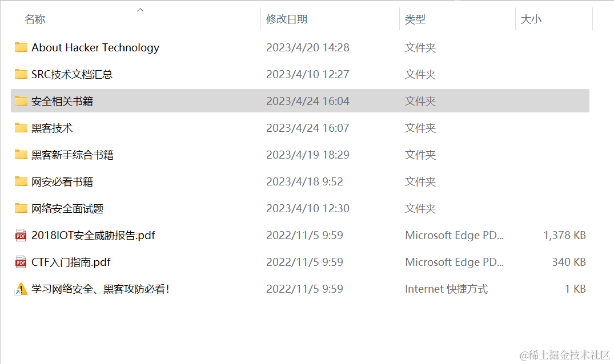Click the 1,378 KB size cell

pyautogui.click(x=564, y=235)
